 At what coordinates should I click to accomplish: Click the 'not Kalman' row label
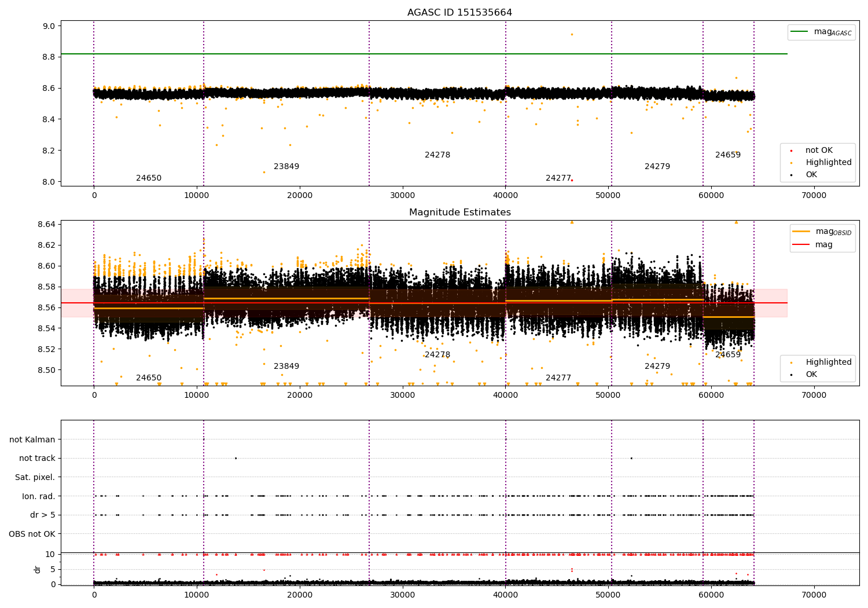tap(32, 439)
